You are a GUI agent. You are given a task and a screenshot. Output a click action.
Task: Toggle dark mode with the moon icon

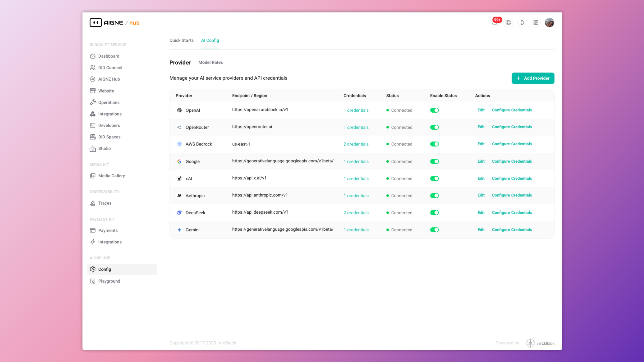coord(522,23)
